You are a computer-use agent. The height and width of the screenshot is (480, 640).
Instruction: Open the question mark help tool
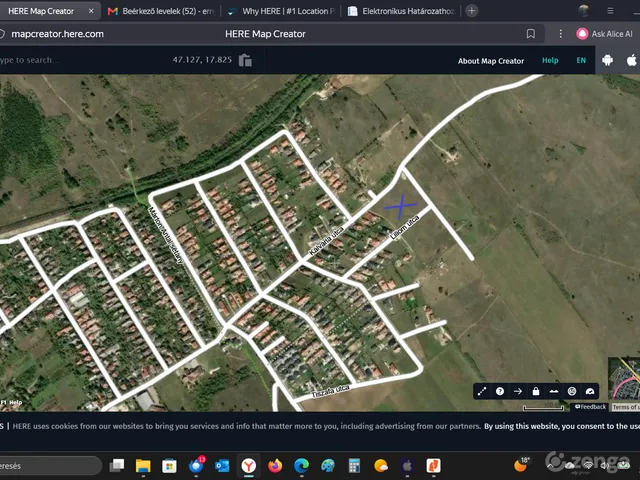pyautogui.click(x=500, y=391)
